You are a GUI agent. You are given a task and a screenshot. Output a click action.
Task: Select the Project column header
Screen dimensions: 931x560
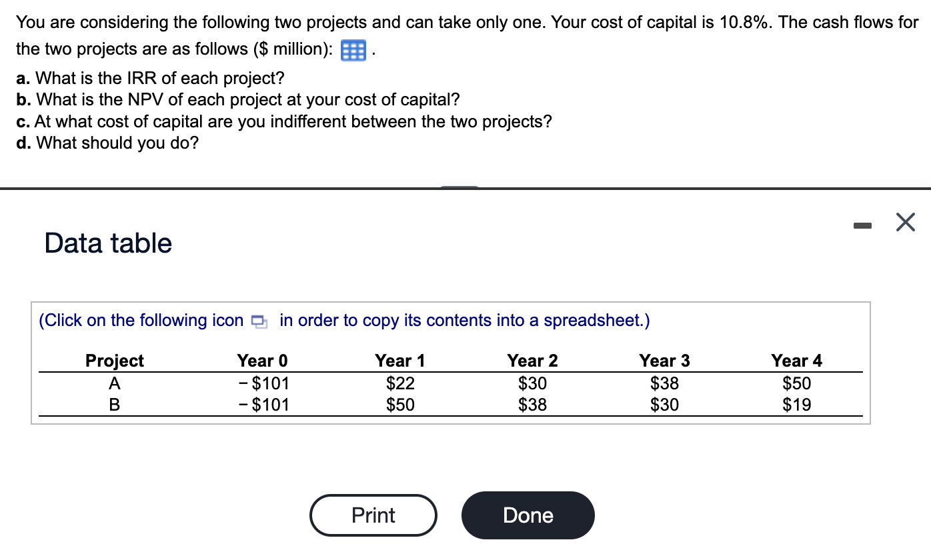(114, 361)
